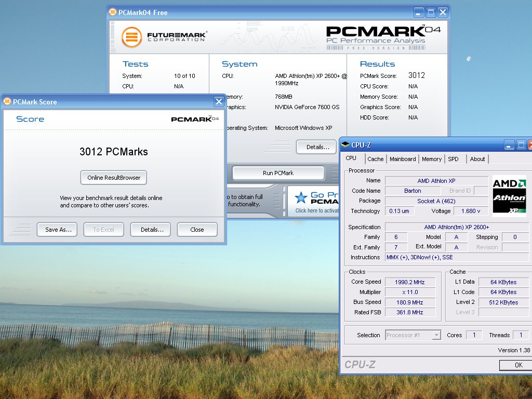Viewport: 532px width, 399px height.
Task: Minimize the CPU-Z window
Action: 509,145
